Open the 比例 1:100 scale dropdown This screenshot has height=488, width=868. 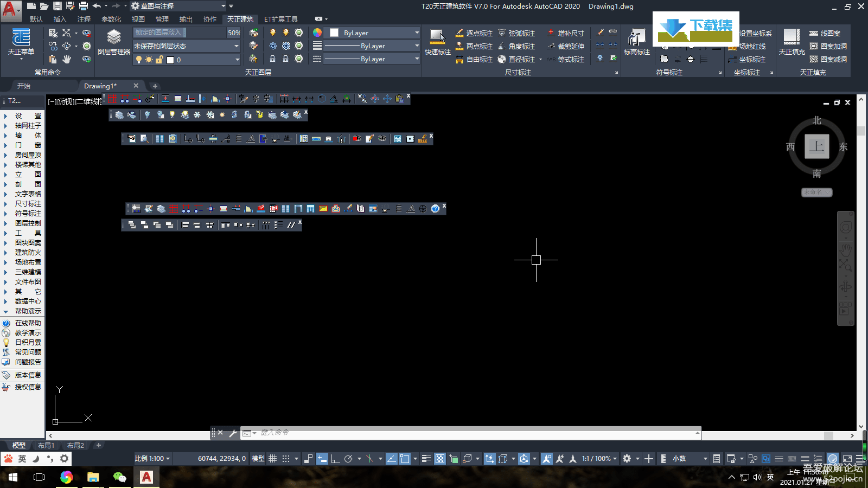coord(152,459)
